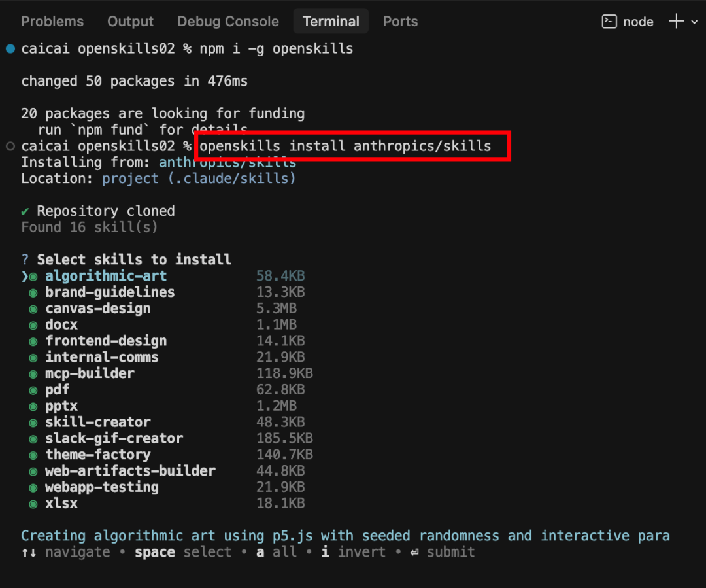Toggle the skill-creator selection dot
This screenshot has height=588, width=706.
tap(33, 423)
